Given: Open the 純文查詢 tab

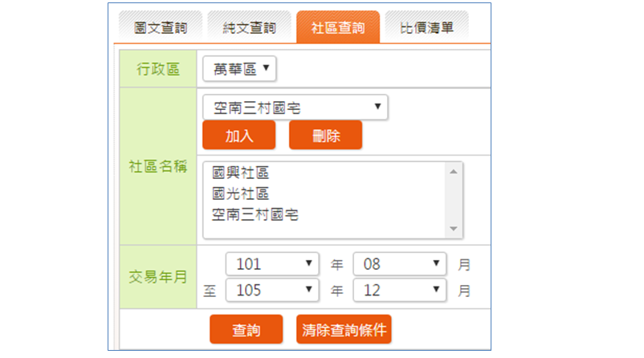Looking at the screenshot, I should (248, 27).
